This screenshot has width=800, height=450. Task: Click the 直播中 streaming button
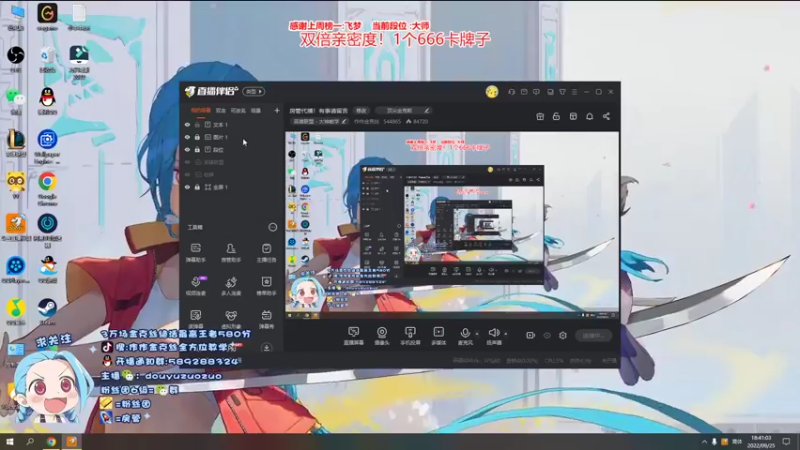(593, 335)
